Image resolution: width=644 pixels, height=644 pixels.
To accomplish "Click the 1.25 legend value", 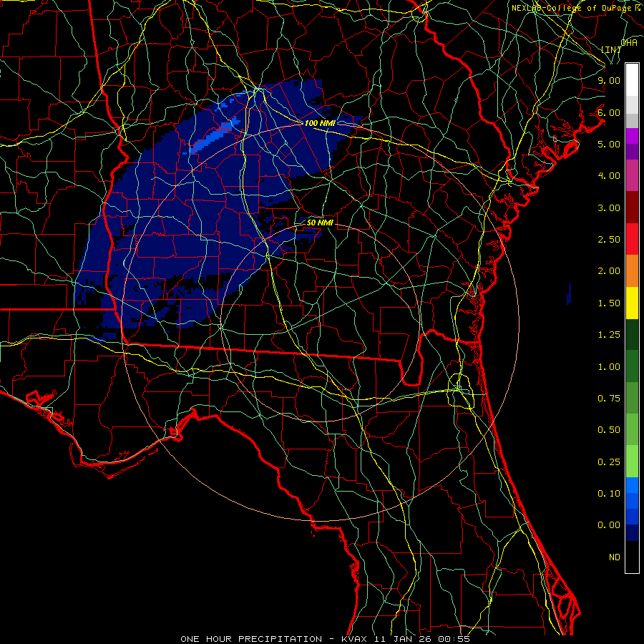I will (x=609, y=335).
